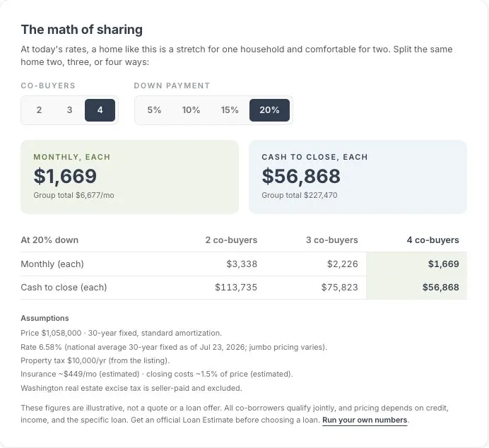Image resolution: width=489 pixels, height=448 pixels.
Task: Open the Run your own numbers link
Action: [x=365, y=420]
